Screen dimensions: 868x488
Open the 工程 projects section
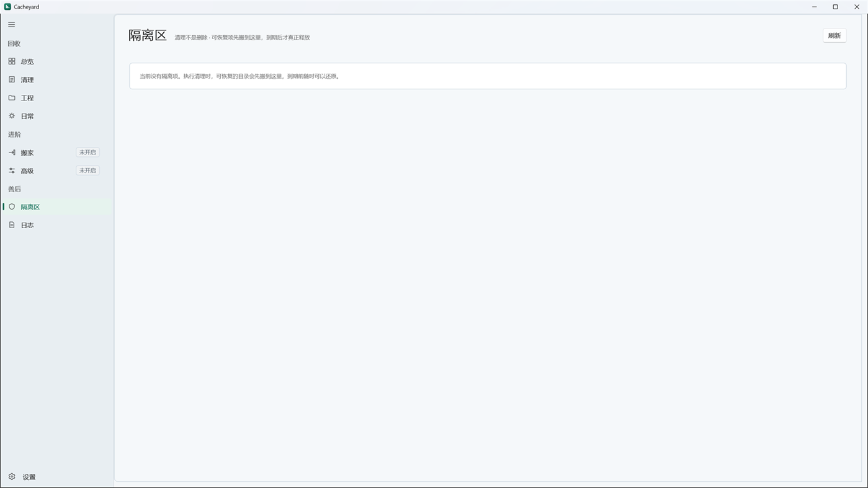(x=57, y=98)
